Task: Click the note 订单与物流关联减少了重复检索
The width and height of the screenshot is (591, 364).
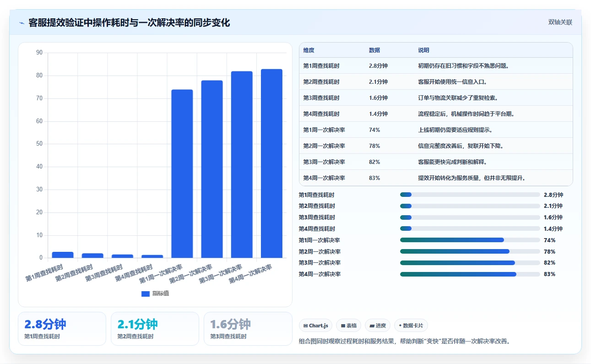Action: coord(458,98)
